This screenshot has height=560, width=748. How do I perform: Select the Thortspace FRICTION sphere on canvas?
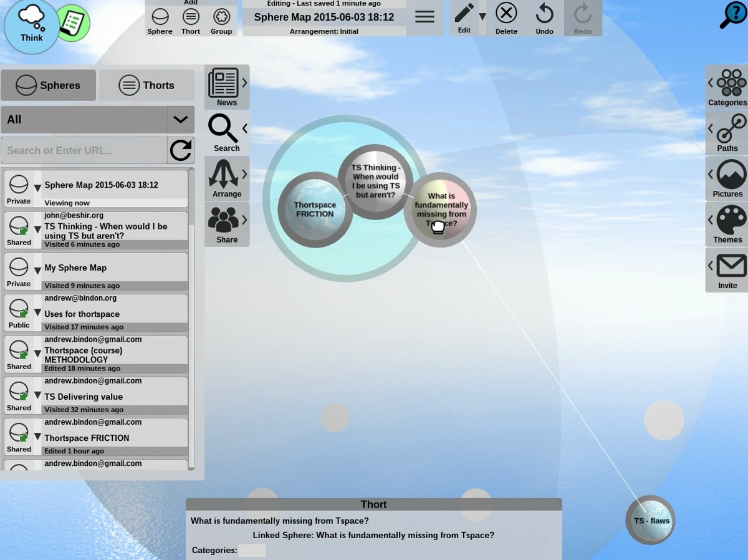coord(315,210)
